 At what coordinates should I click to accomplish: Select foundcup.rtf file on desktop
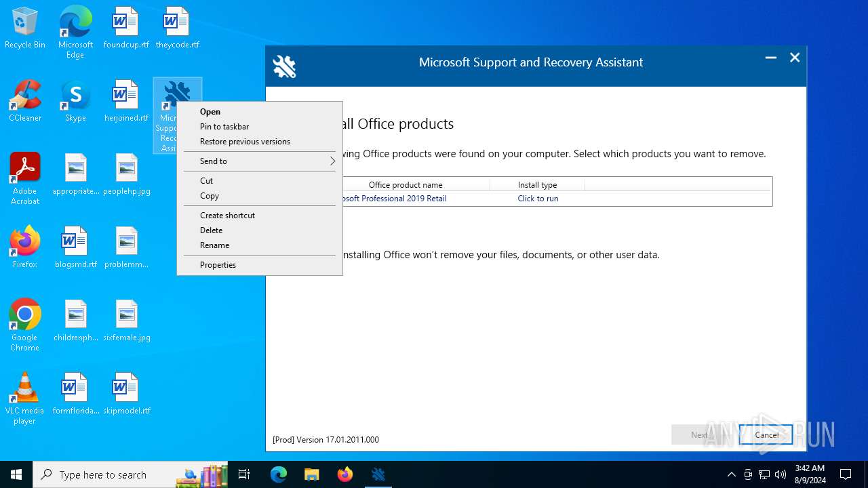[x=126, y=28]
